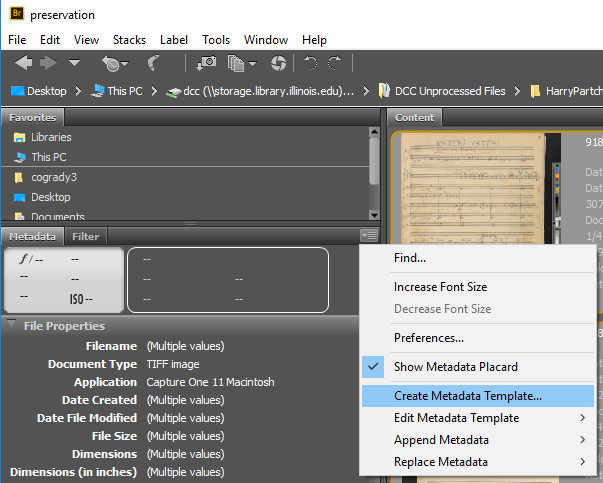Rotate image 90° counterclockwise

(x=311, y=63)
